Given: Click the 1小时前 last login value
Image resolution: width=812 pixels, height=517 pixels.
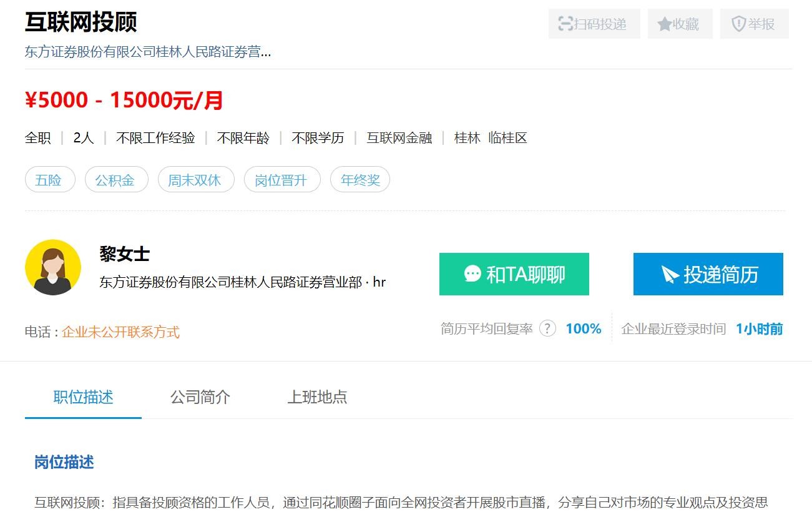Looking at the screenshot, I should pyautogui.click(x=759, y=329).
